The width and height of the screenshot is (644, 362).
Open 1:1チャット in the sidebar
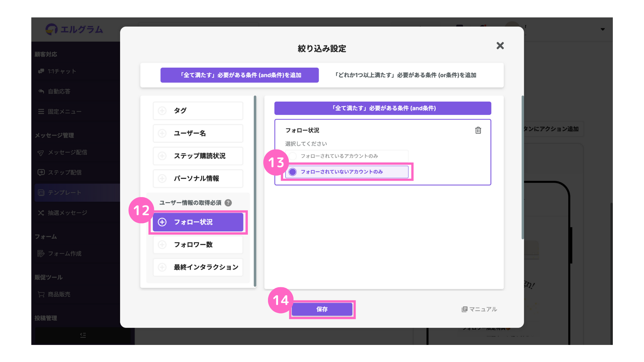click(62, 71)
